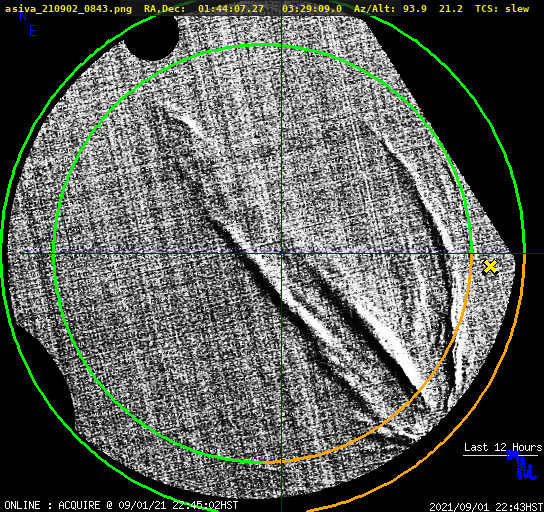544x512 pixels.
Task: Click the RA value 01:44:07.27
Action: [231, 9]
